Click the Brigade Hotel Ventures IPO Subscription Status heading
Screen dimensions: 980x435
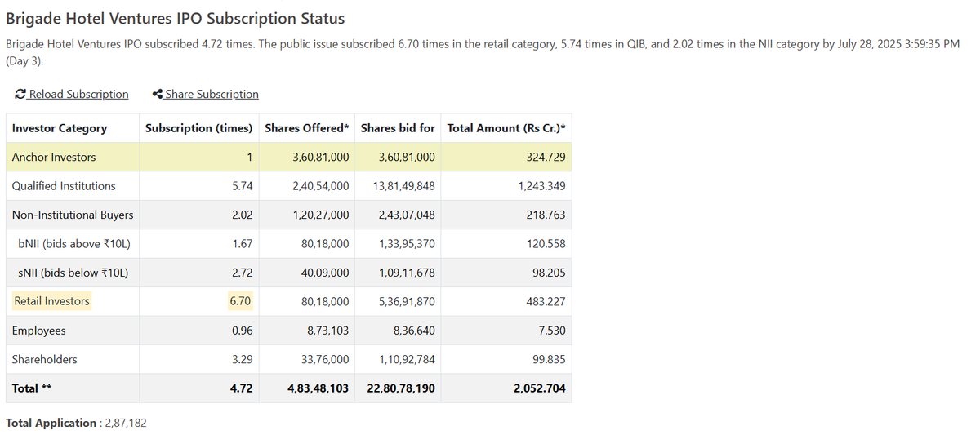coord(176,18)
